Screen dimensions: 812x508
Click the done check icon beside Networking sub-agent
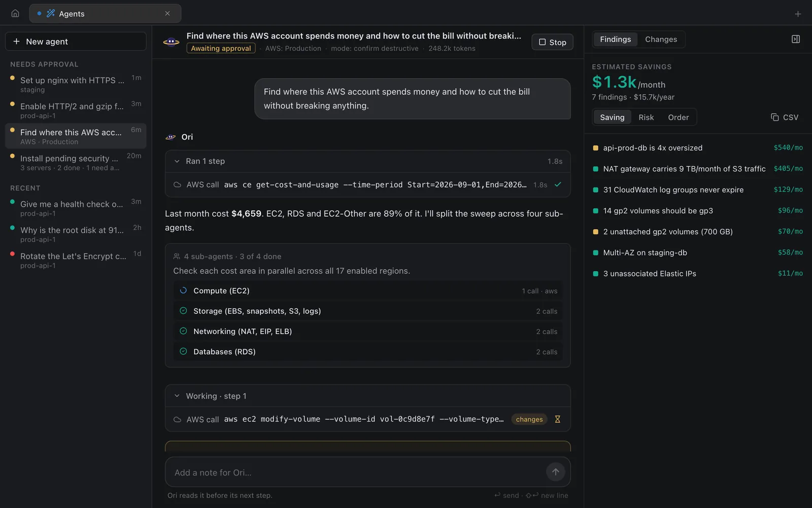(x=183, y=331)
